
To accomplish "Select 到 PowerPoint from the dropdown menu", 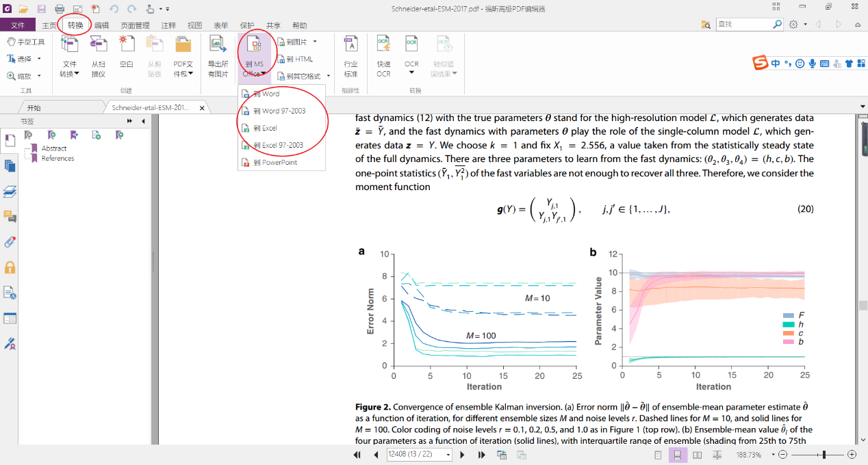I will 275,163.
